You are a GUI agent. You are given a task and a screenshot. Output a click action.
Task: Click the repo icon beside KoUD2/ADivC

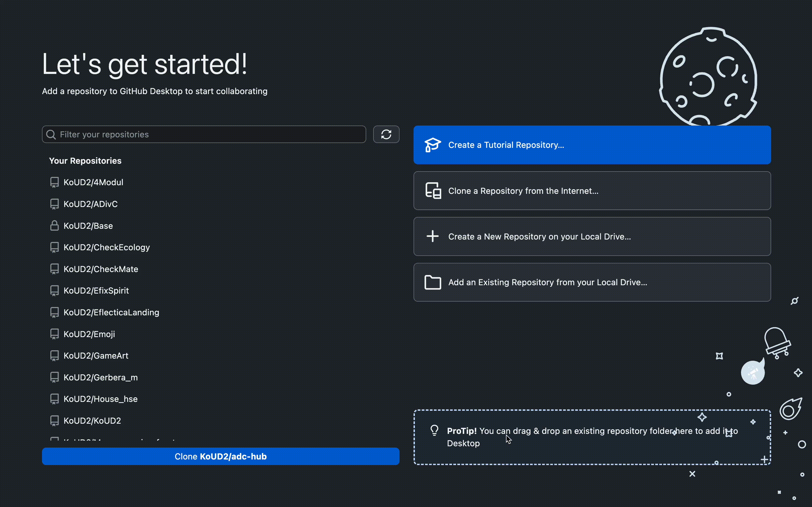pos(54,204)
